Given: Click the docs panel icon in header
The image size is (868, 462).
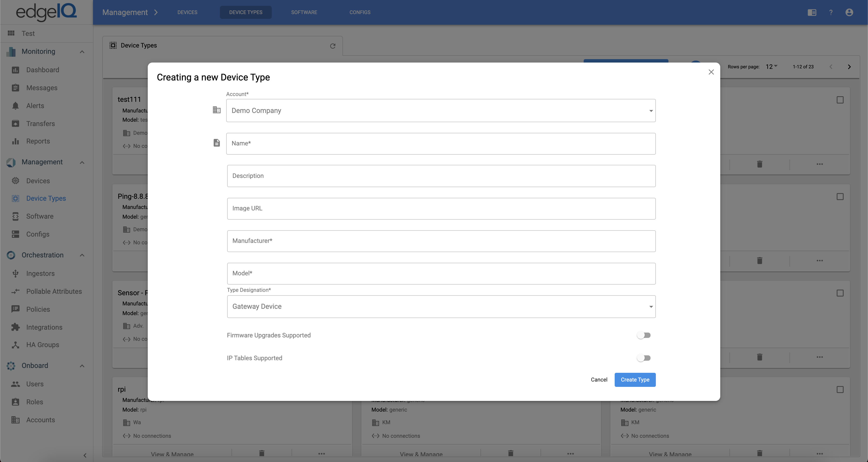Looking at the screenshot, I should (x=812, y=12).
